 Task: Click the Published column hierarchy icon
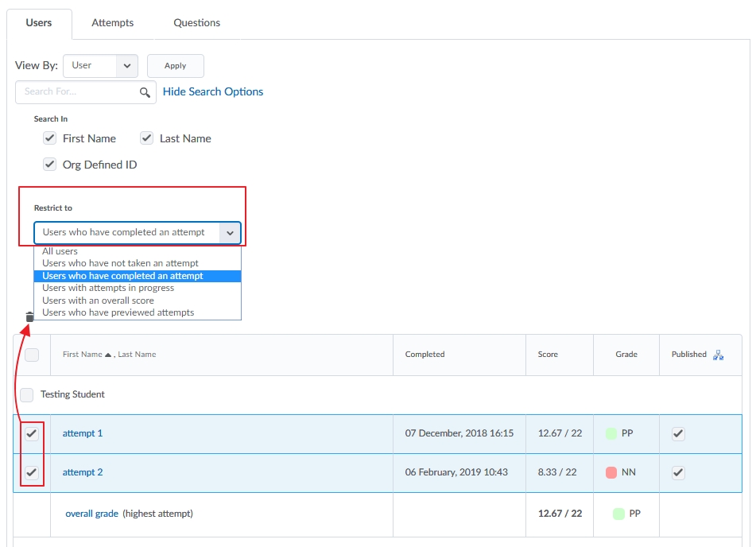point(718,355)
